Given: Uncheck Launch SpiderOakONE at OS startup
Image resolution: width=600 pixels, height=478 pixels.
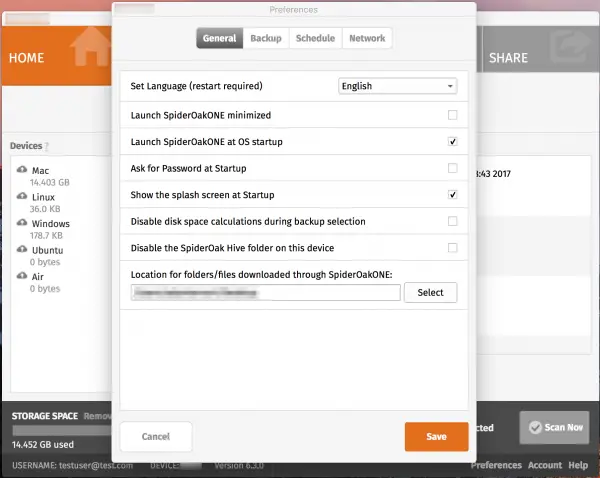Looking at the screenshot, I should [x=452, y=142].
